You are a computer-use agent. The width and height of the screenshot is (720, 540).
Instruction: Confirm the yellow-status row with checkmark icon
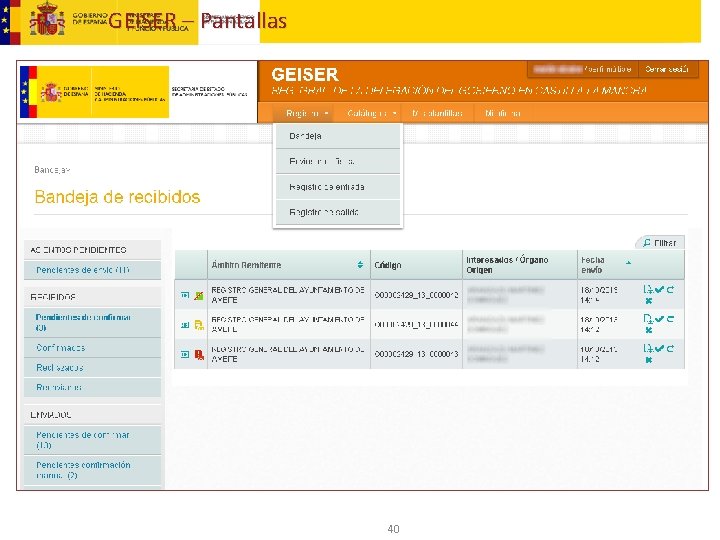coord(659,319)
